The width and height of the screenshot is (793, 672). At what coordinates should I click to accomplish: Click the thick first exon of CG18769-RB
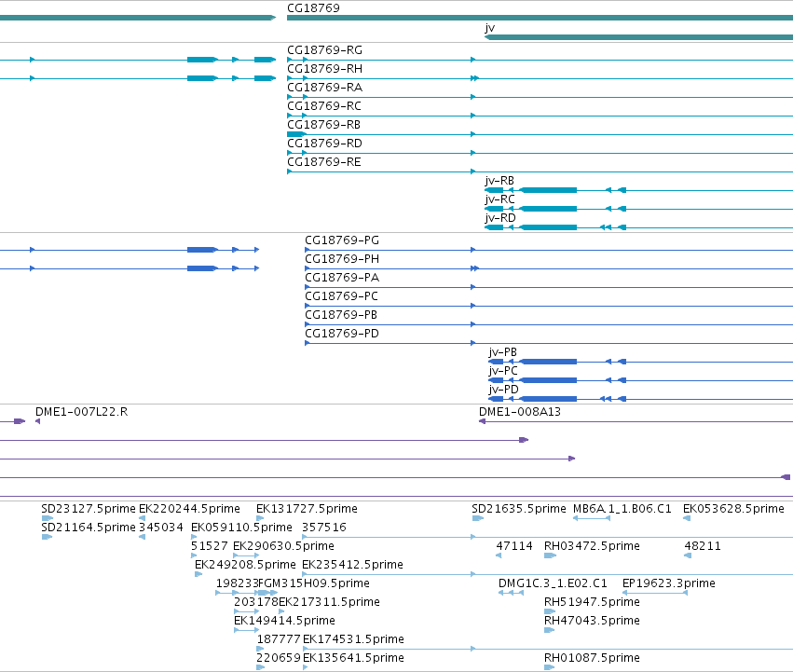click(295, 134)
